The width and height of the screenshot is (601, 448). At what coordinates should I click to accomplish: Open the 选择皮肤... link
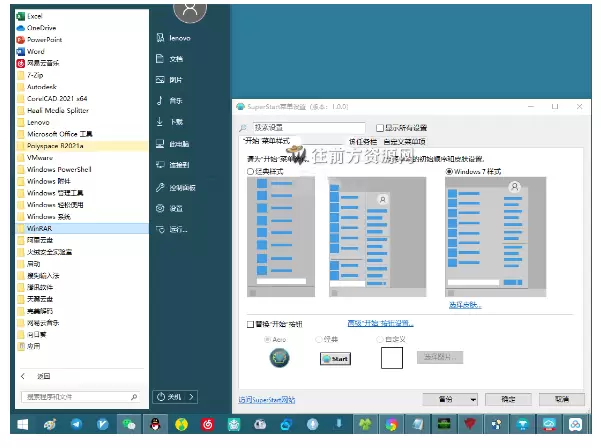pyautogui.click(x=465, y=305)
